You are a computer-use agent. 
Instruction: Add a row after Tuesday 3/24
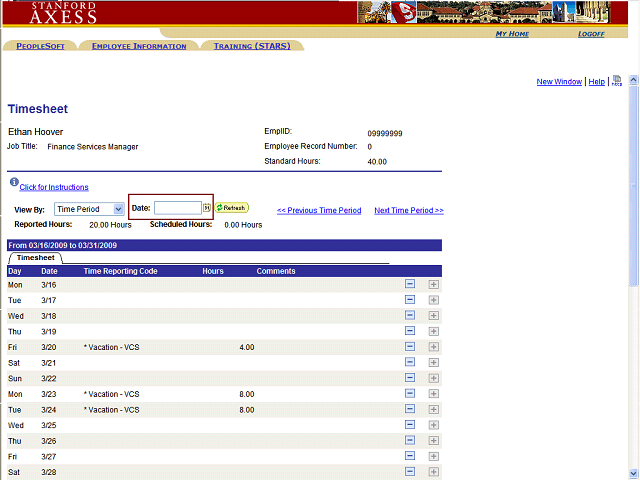point(433,410)
